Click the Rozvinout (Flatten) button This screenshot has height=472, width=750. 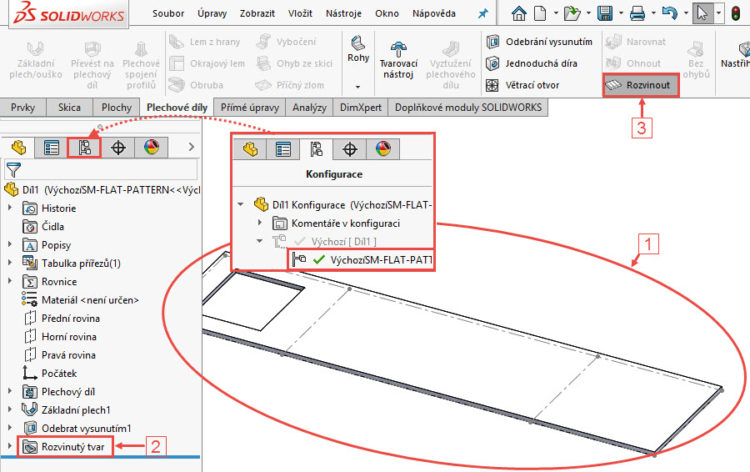pyautogui.click(x=640, y=85)
